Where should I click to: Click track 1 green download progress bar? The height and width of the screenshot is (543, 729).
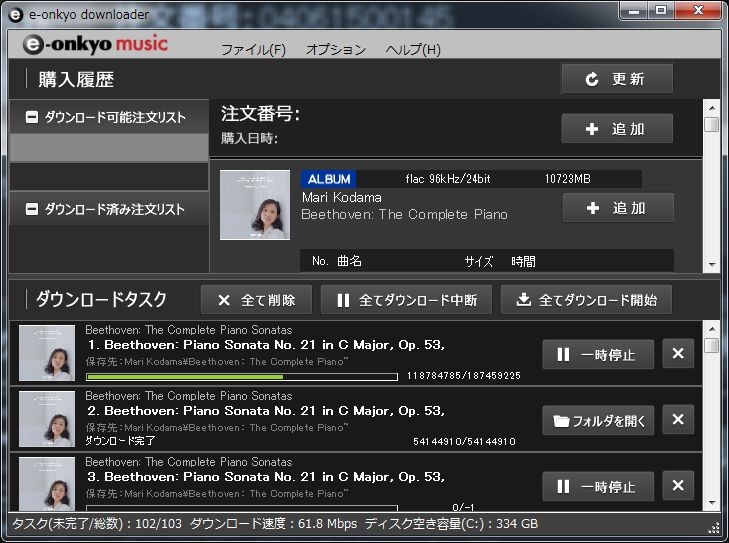[242, 377]
